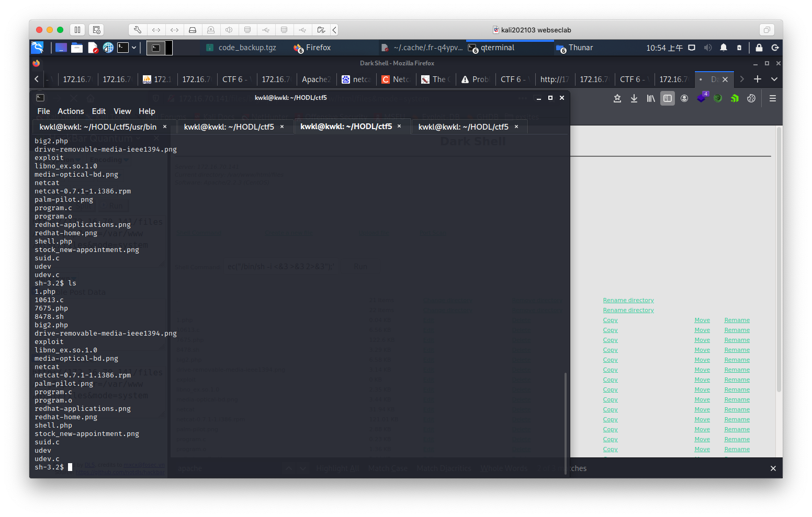The image size is (812, 517).
Task: Toggle the Firefox sidebar
Action: pos(668,98)
